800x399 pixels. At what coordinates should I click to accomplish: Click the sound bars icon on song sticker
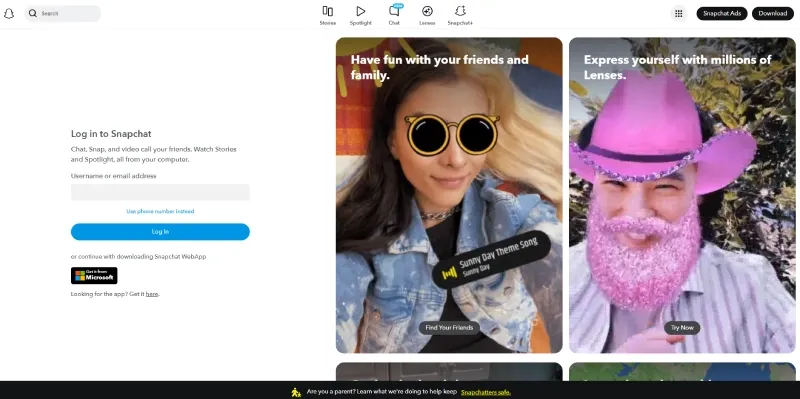pyautogui.click(x=449, y=273)
